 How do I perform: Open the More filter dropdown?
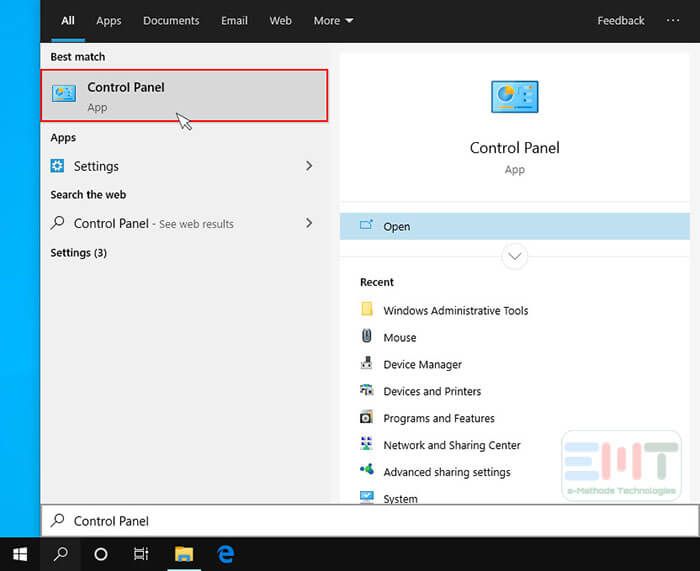point(333,21)
